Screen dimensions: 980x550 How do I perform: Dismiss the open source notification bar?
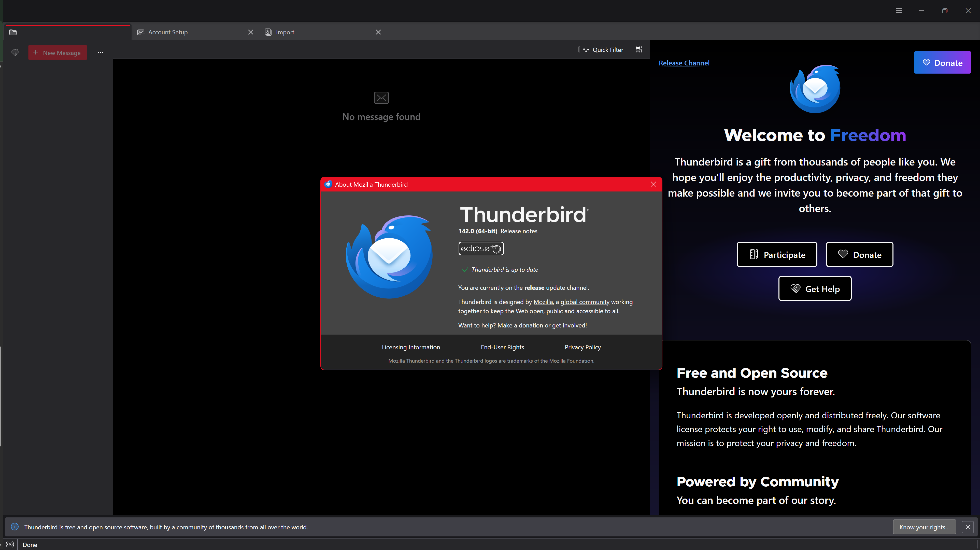click(x=968, y=527)
